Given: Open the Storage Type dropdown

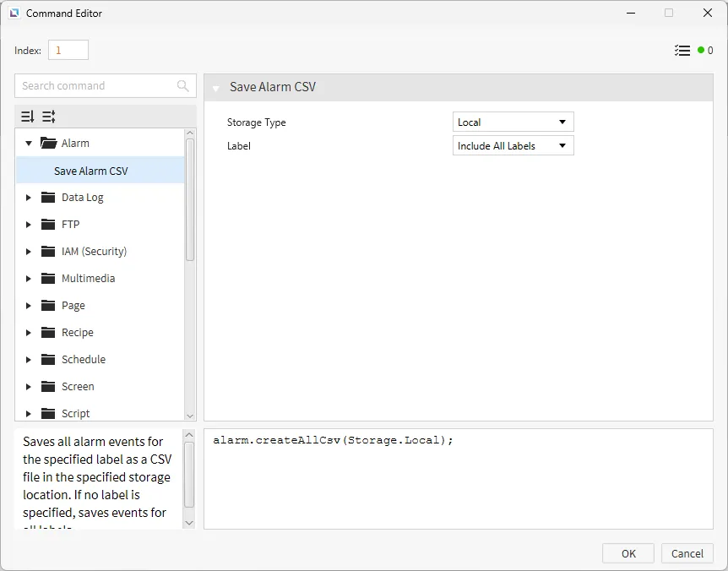Looking at the screenshot, I should pyautogui.click(x=513, y=122).
